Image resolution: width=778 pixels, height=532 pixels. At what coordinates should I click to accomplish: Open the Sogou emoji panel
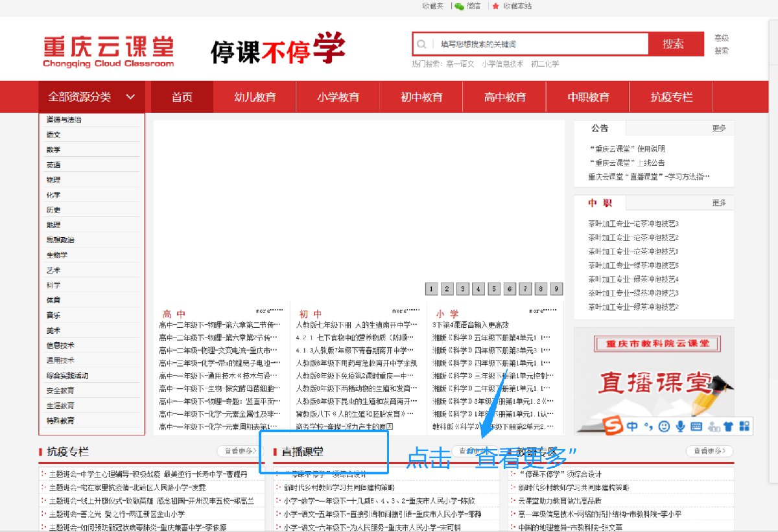(663, 426)
